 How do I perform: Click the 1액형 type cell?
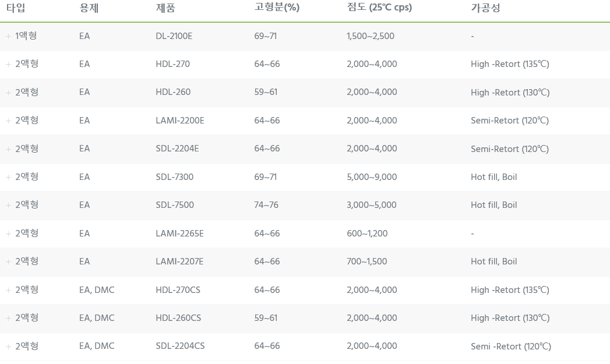(26, 36)
